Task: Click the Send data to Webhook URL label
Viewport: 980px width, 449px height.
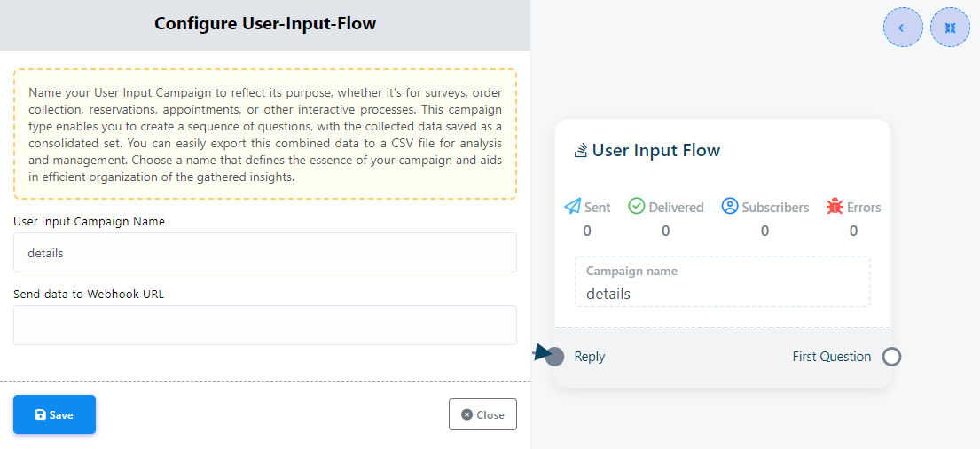Action: 89,294
